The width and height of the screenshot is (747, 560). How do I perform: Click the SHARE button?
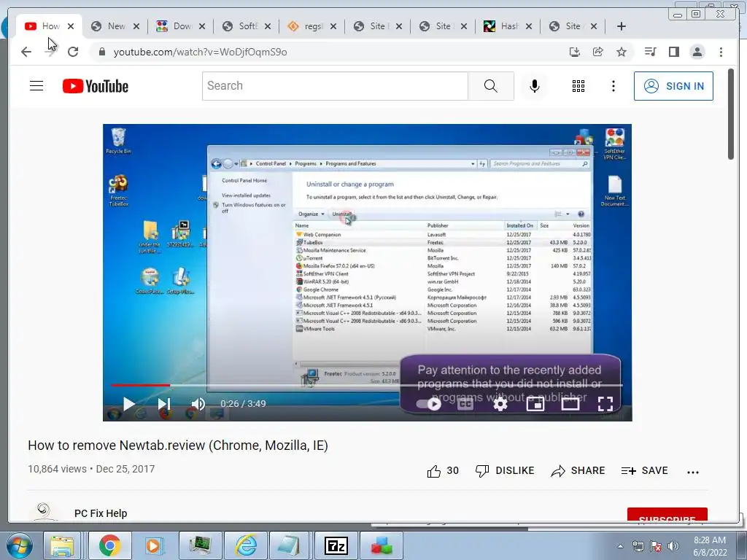coord(578,471)
